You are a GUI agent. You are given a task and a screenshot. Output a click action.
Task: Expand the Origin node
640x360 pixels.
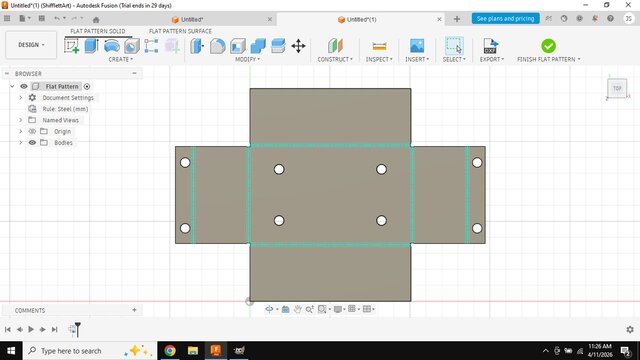pyautogui.click(x=20, y=131)
